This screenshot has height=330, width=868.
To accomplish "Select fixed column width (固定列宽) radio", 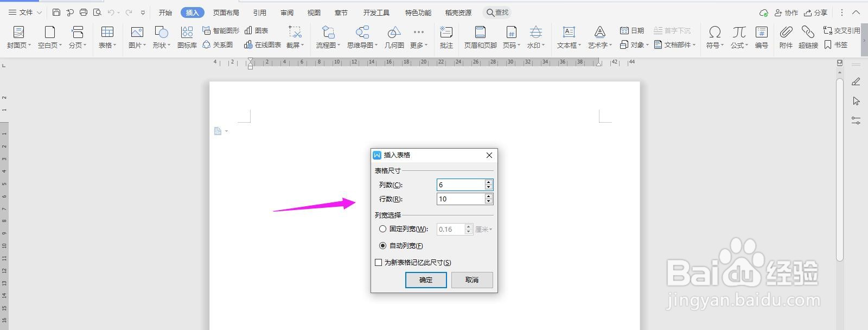I will click(383, 229).
